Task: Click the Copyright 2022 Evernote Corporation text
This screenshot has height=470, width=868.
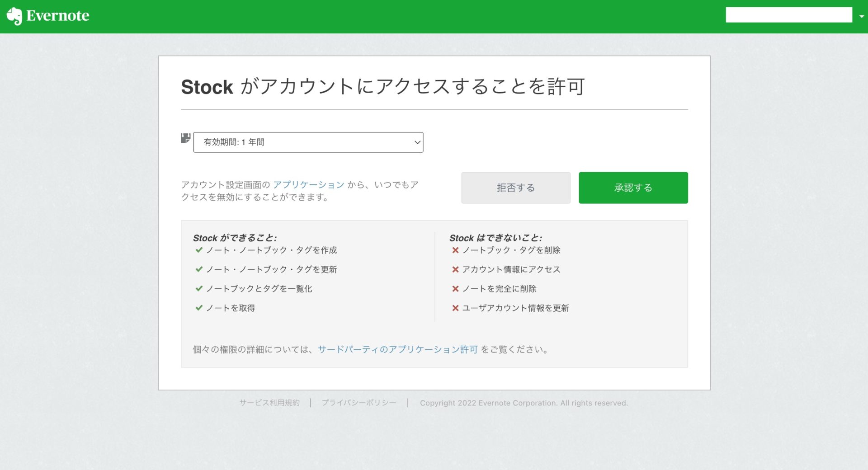Action: [x=524, y=403]
